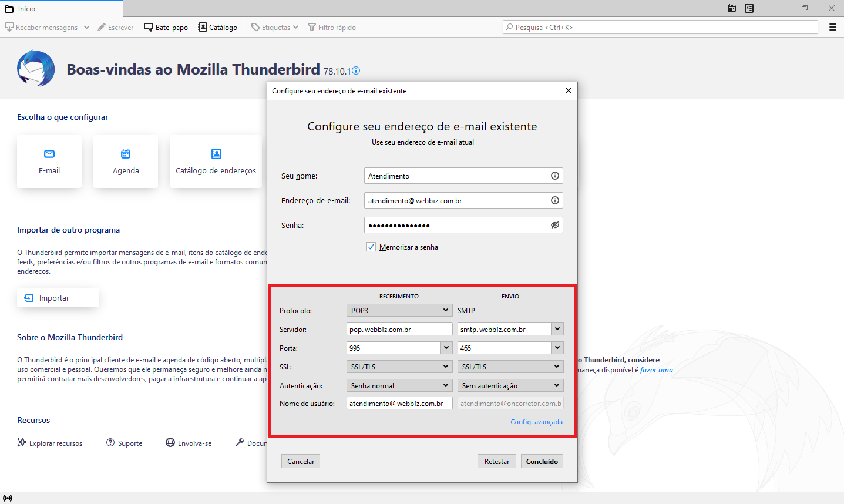Click the tasks icon in the title bar
This screenshot has width=844, height=504.
point(749,8)
